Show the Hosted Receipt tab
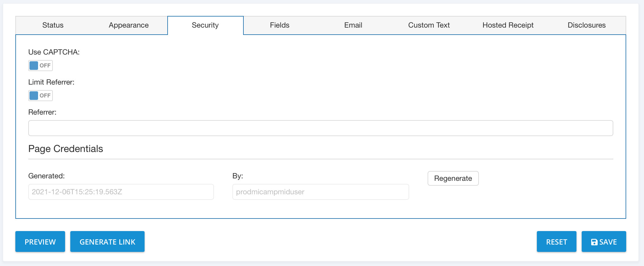644x266 pixels. click(x=508, y=25)
